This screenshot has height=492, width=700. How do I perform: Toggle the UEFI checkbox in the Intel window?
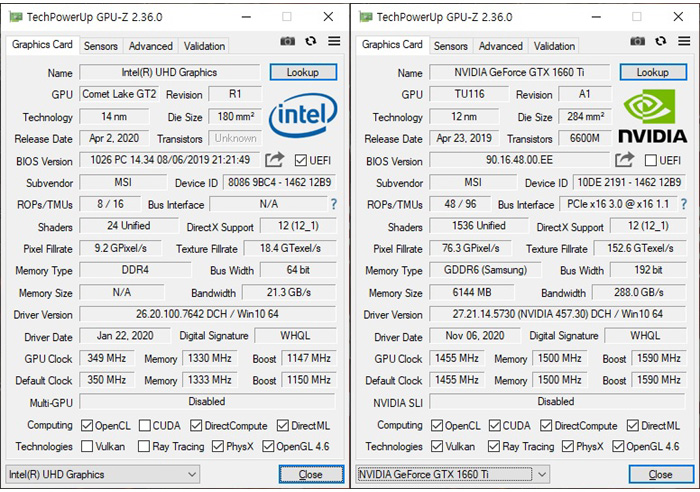coord(301,160)
